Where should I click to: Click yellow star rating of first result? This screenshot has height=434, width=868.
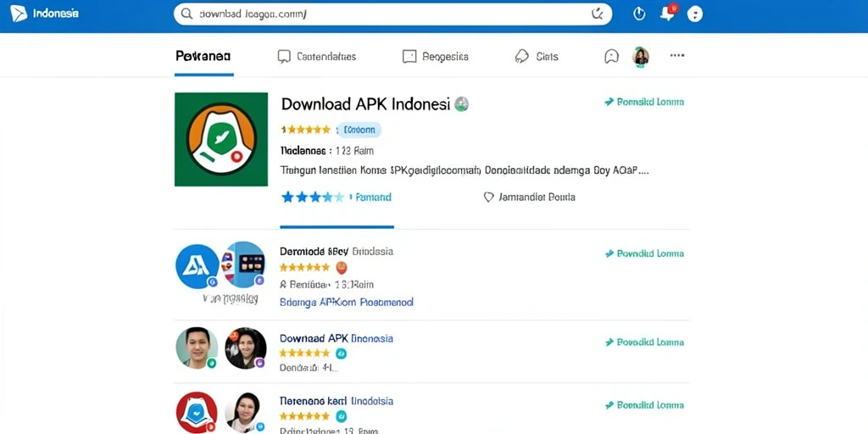305,130
